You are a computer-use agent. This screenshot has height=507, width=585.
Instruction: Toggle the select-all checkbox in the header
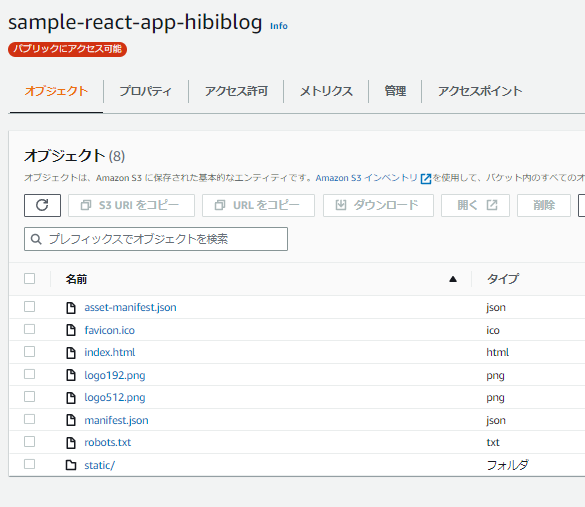click(29, 279)
